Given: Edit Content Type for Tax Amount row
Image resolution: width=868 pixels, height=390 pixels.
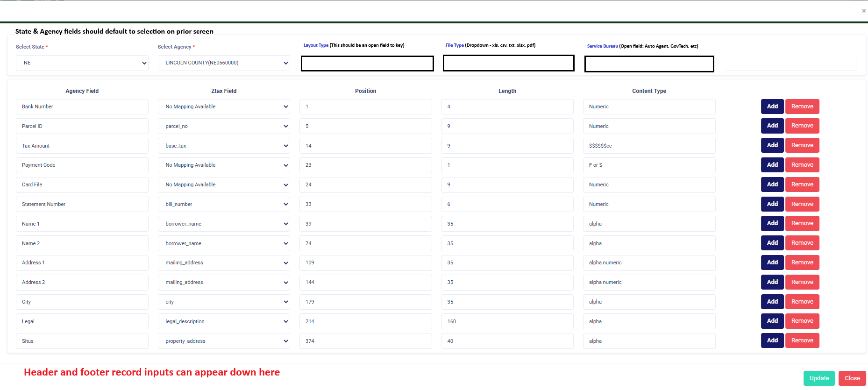Looking at the screenshot, I should click(649, 146).
